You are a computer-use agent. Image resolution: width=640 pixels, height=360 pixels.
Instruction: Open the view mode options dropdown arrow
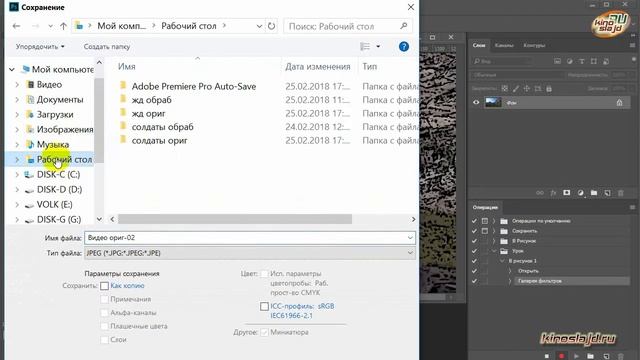pos(378,47)
